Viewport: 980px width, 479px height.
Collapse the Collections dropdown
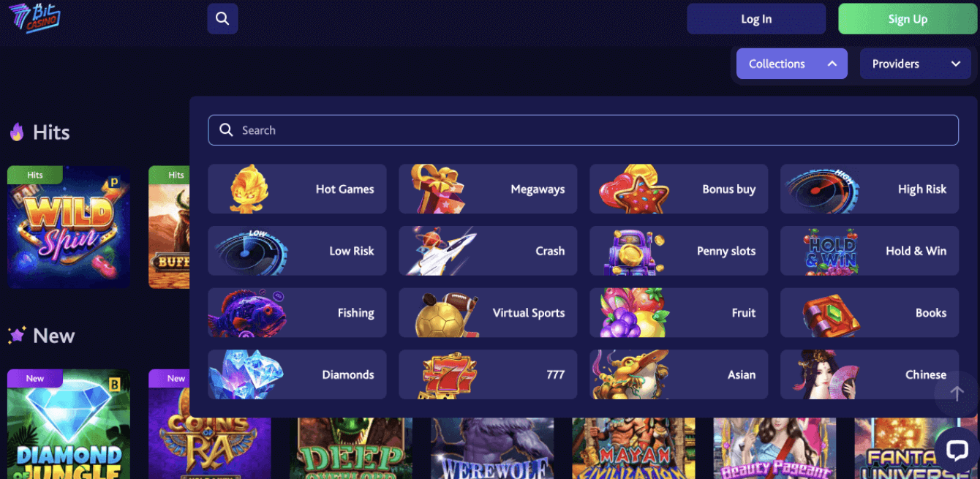point(792,64)
